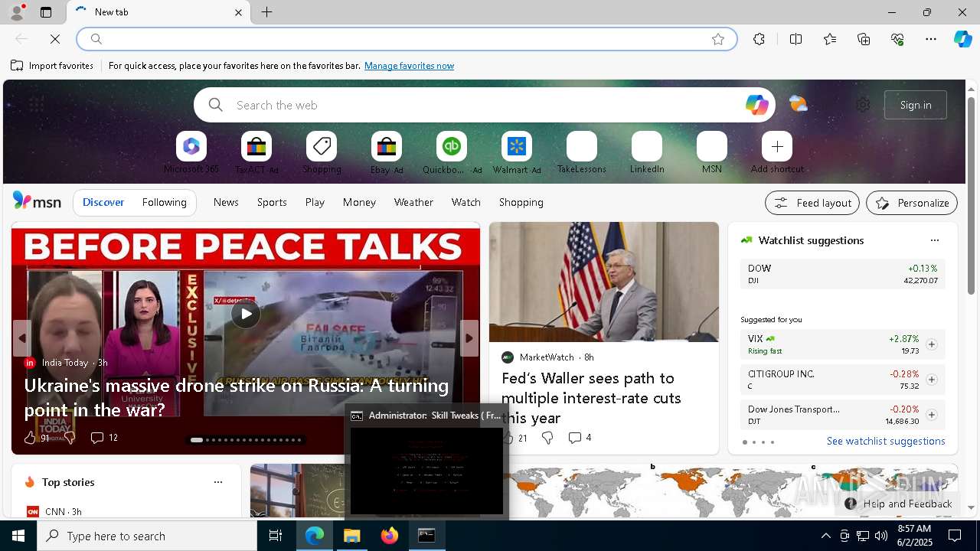The width and height of the screenshot is (980, 551).
Task: Open the Favorites list icon
Action: pos(830,39)
